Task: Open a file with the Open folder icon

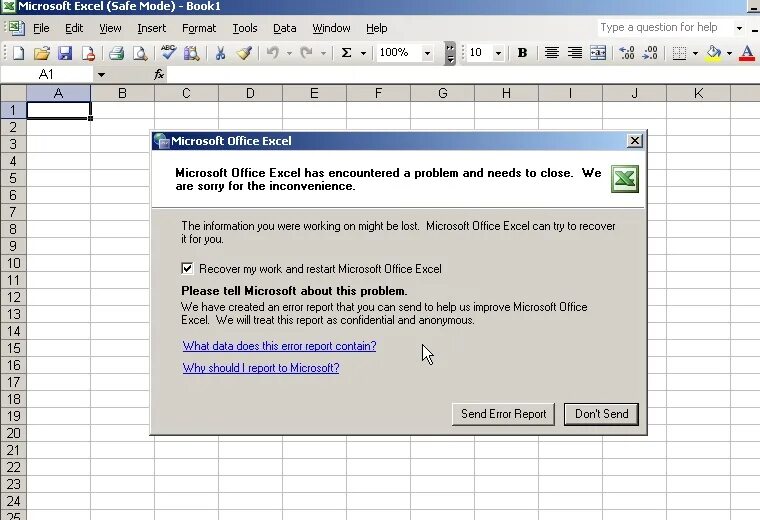Action: tap(42, 53)
